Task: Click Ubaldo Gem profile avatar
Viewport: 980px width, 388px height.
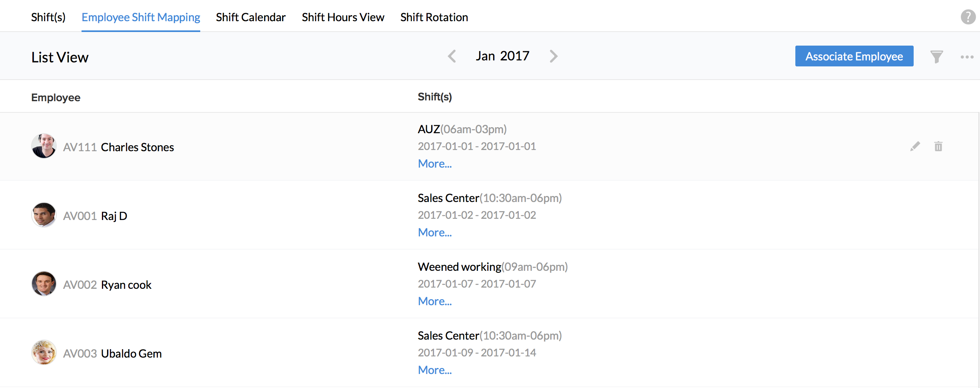Action: [x=44, y=352]
